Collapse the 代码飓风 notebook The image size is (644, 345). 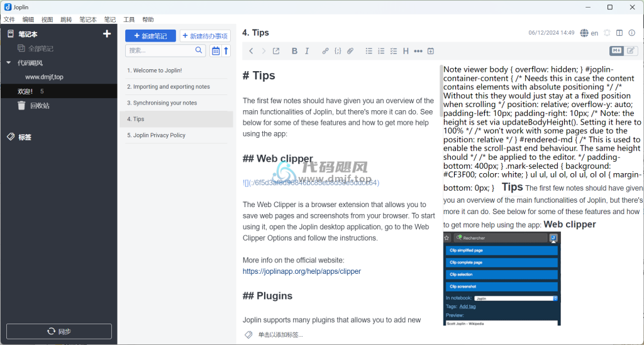tap(9, 63)
